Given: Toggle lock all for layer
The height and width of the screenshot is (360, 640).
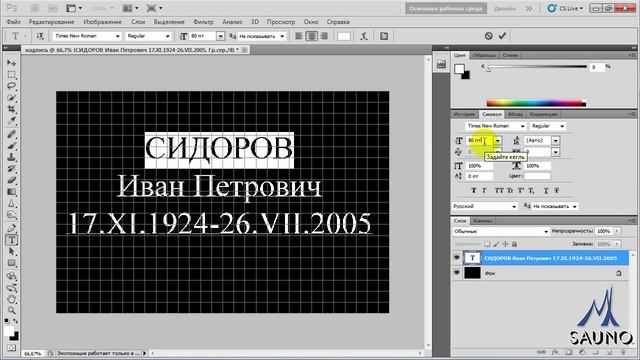Looking at the screenshot, I should point(514,244).
